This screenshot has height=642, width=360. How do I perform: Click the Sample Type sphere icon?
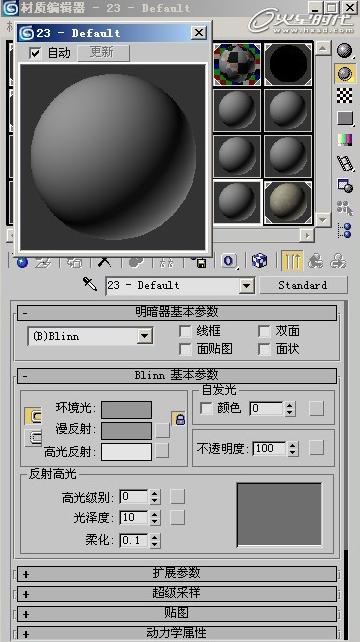[344, 50]
